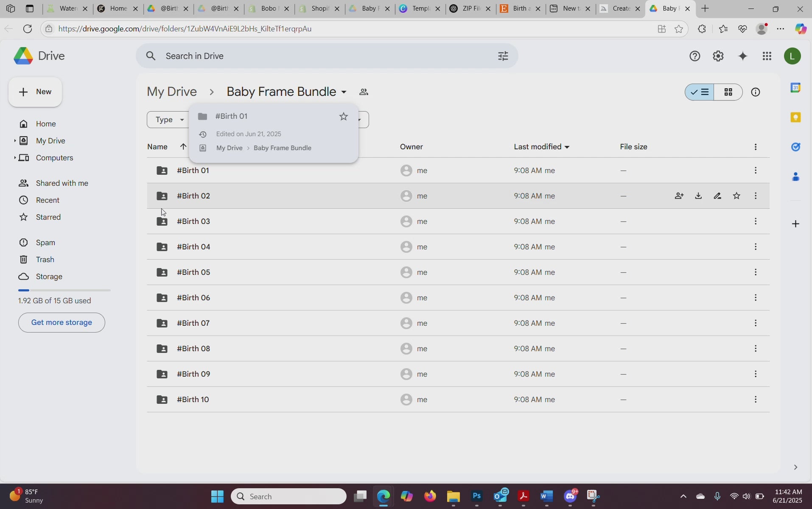Switch to ZIP File browser tab
Screen dimensions: 812x509
470,8
